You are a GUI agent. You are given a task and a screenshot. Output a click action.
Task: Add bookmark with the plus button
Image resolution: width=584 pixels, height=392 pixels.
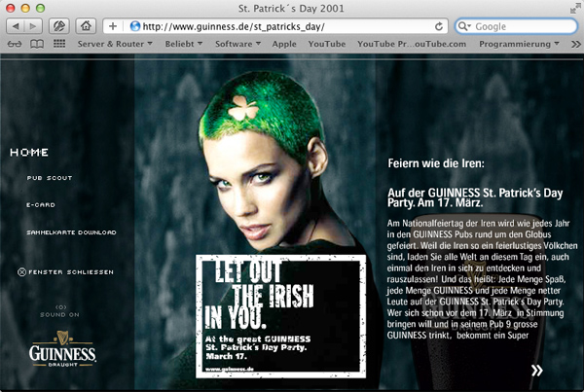[x=113, y=26]
